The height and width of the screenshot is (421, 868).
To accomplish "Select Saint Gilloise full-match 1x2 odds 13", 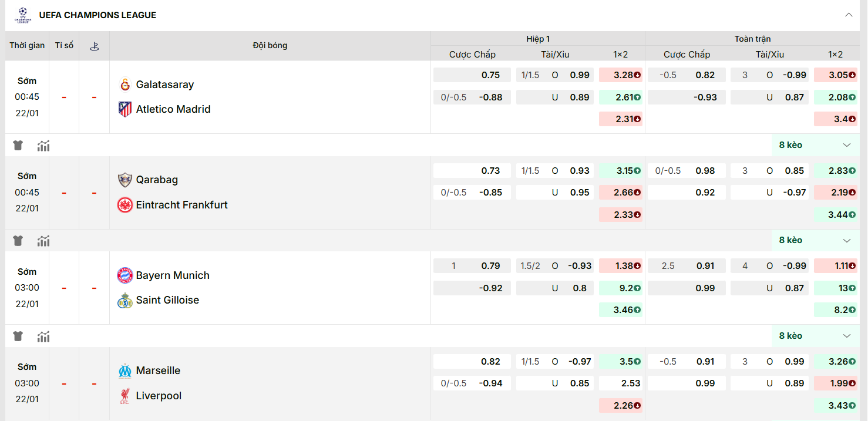I will pyautogui.click(x=835, y=288).
